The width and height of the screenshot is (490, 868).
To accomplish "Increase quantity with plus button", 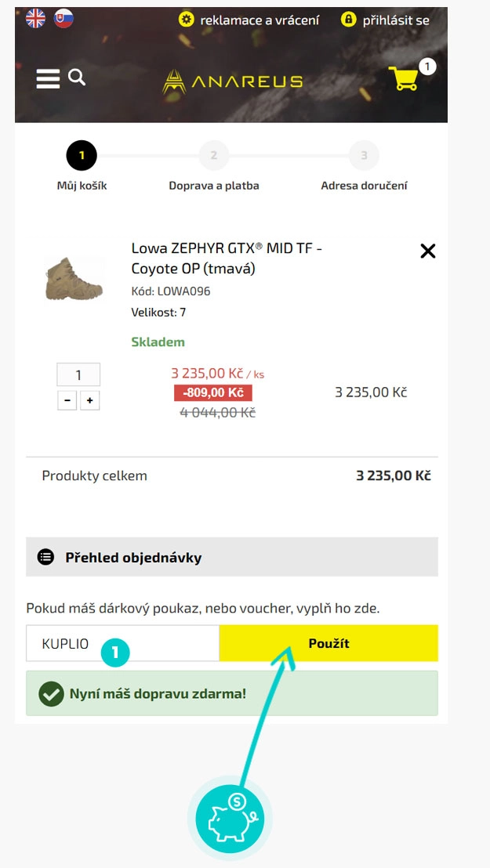I will (x=89, y=400).
